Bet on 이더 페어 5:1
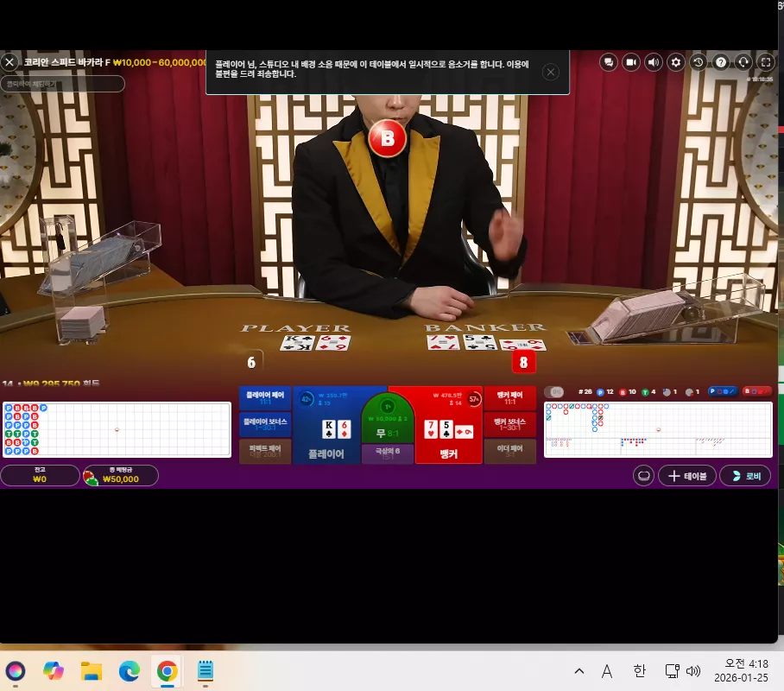The height and width of the screenshot is (691, 784). click(x=510, y=452)
